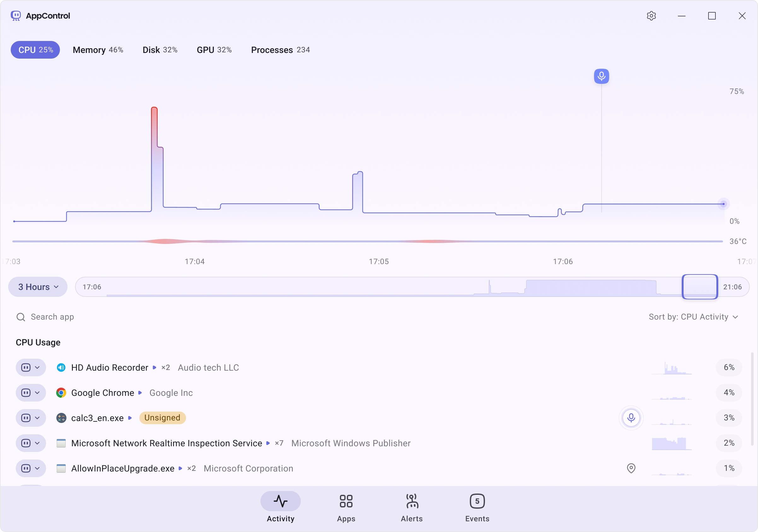Pause the Microsoft Network Realtime Inspection Service
758x532 pixels.
click(x=26, y=443)
